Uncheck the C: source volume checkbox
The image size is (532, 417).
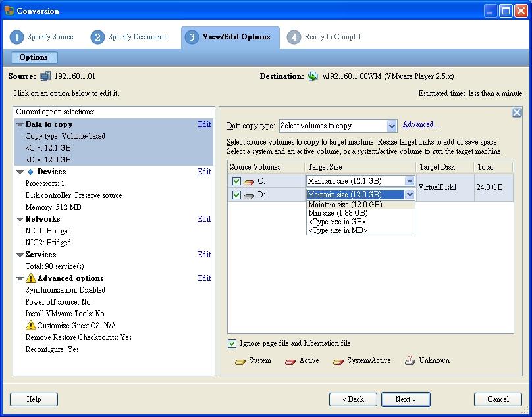[x=236, y=181]
